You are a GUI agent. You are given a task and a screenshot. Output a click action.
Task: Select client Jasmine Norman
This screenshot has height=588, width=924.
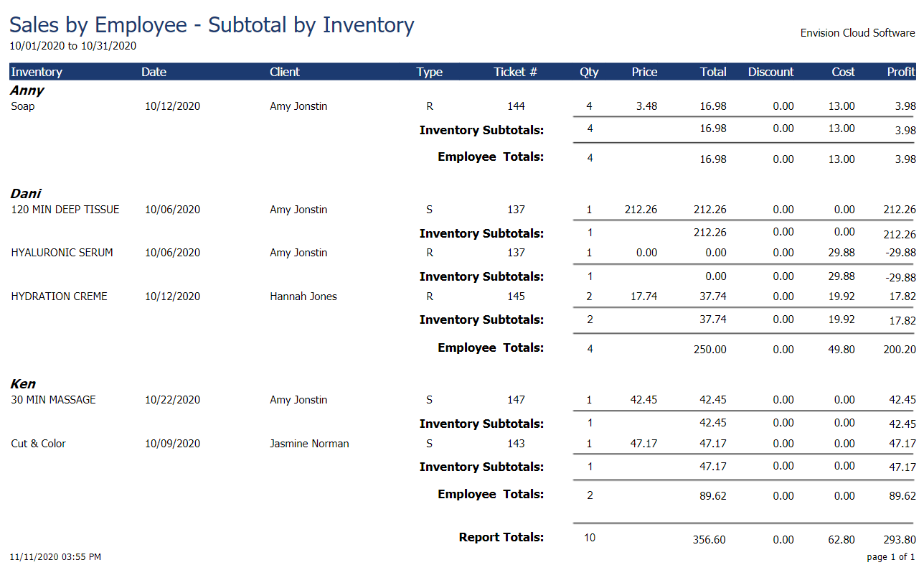point(309,444)
